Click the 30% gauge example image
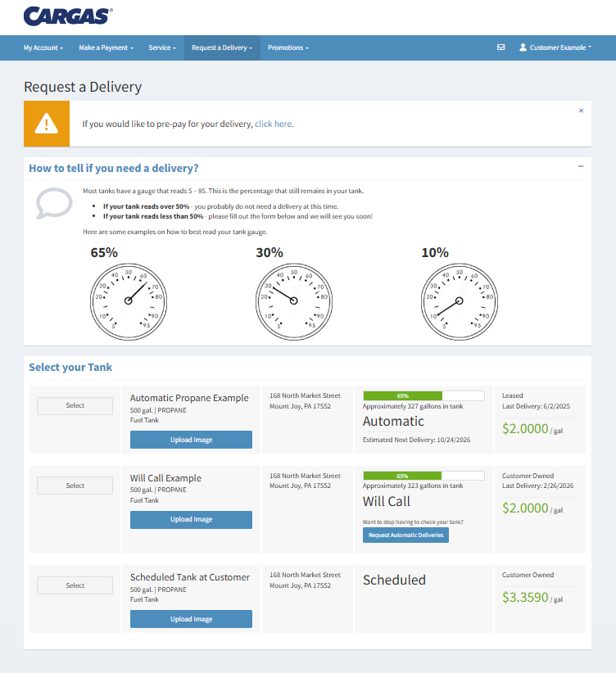 coord(294,301)
